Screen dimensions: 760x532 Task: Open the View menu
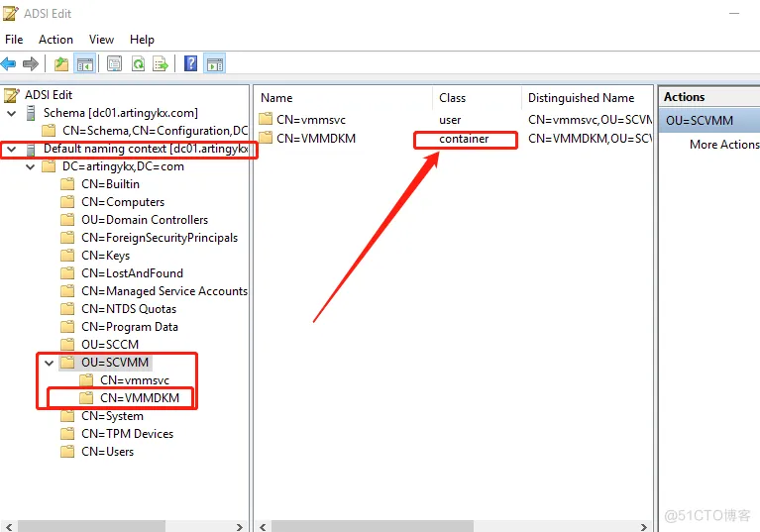101,40
